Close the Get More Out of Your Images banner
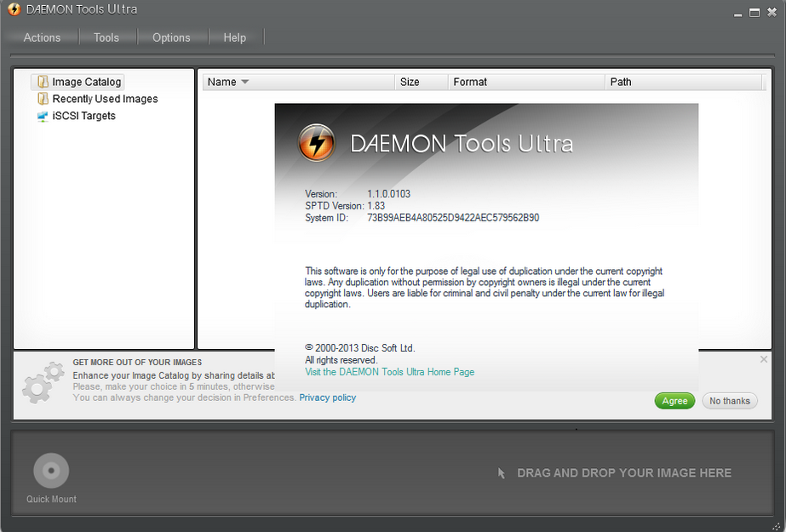This screenshot has height=532, width=786. (x=764, y=359)
